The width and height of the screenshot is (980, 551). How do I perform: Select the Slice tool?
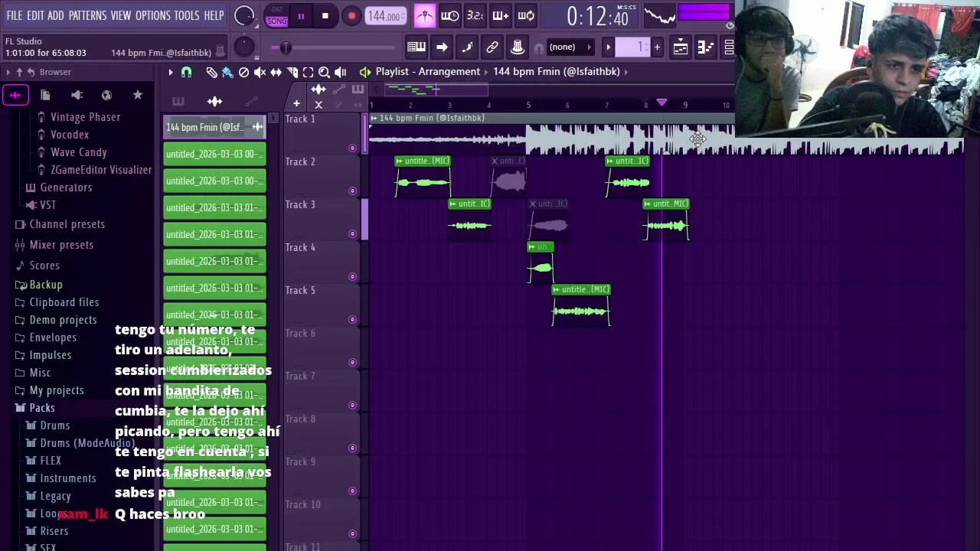click(x=292, y=72)
